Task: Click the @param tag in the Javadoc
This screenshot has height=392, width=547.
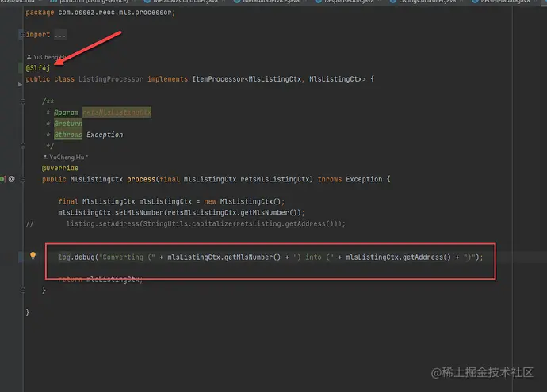Action: pos(67,112)
